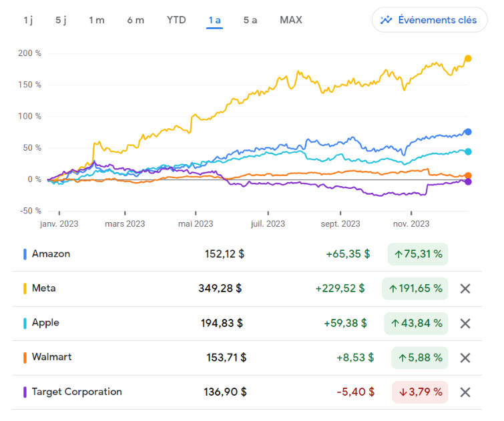
Task: Open the Meta stock row
Action: click(44, 289)
